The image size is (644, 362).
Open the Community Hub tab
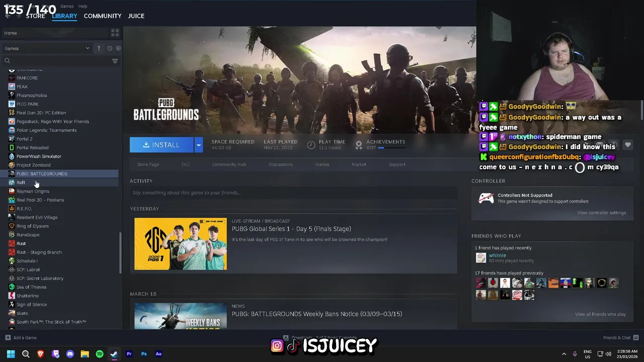(x=229, y=164)
